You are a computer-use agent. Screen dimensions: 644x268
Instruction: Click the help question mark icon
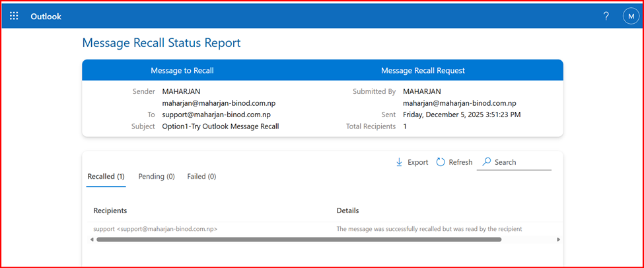coord(606,17)
